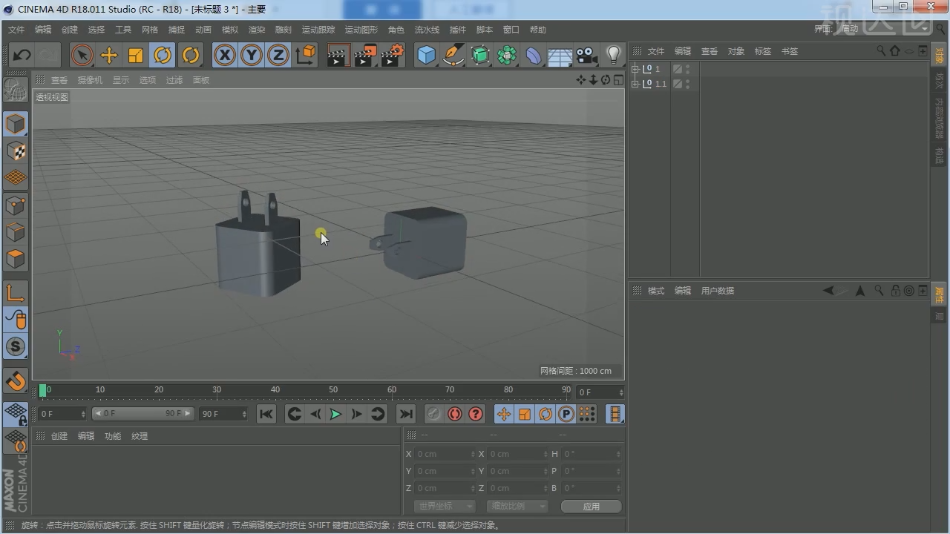Toggle X axis lock
The width and height of the screenshot is (950, 534).
point(224,55)
